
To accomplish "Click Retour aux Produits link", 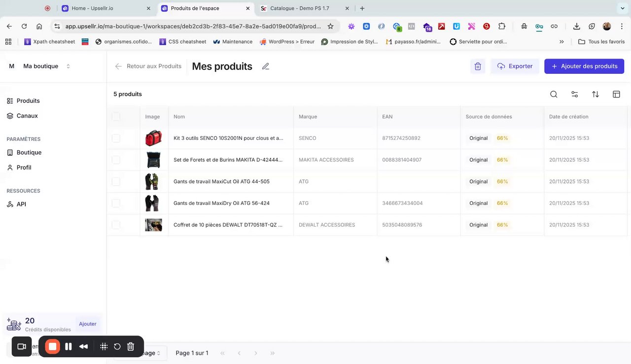I will click(x=154, y=66).
